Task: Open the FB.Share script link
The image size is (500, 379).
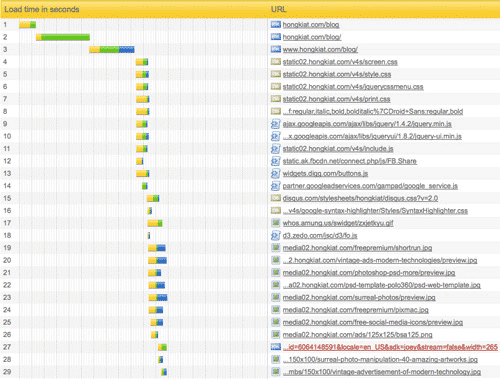Action: pos(350,161)
